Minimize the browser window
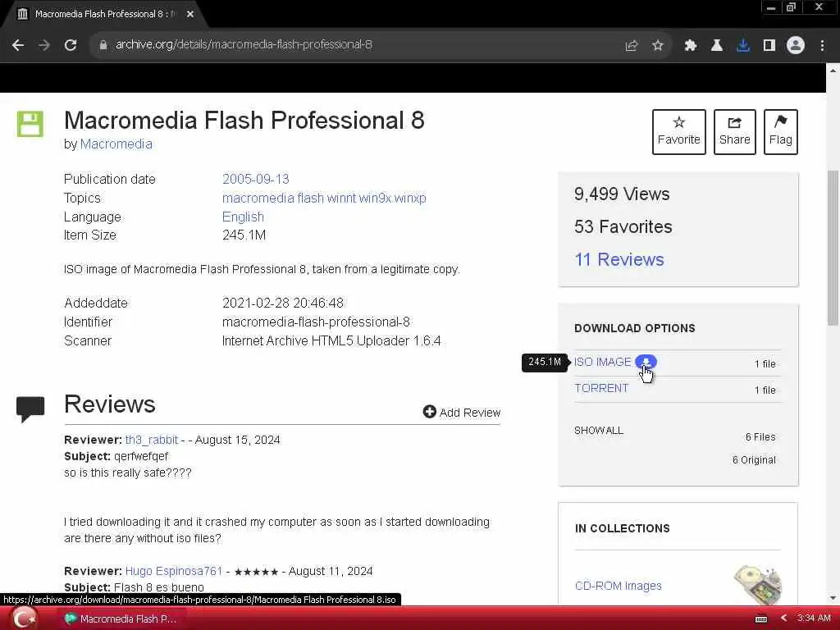The image size is (840, 630). pos(770,7)
